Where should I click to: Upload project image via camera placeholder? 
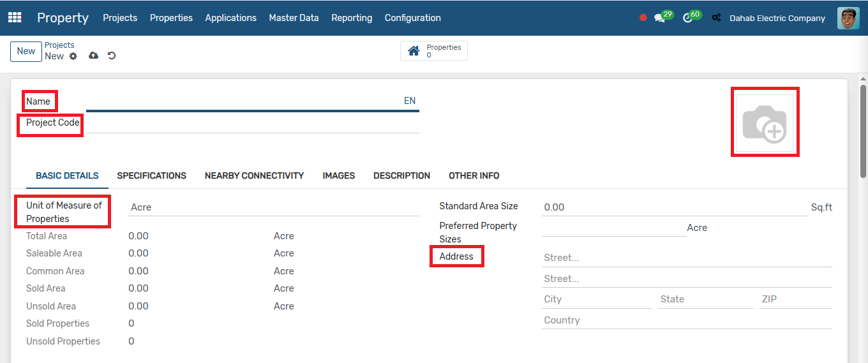(x=765, y=123)
